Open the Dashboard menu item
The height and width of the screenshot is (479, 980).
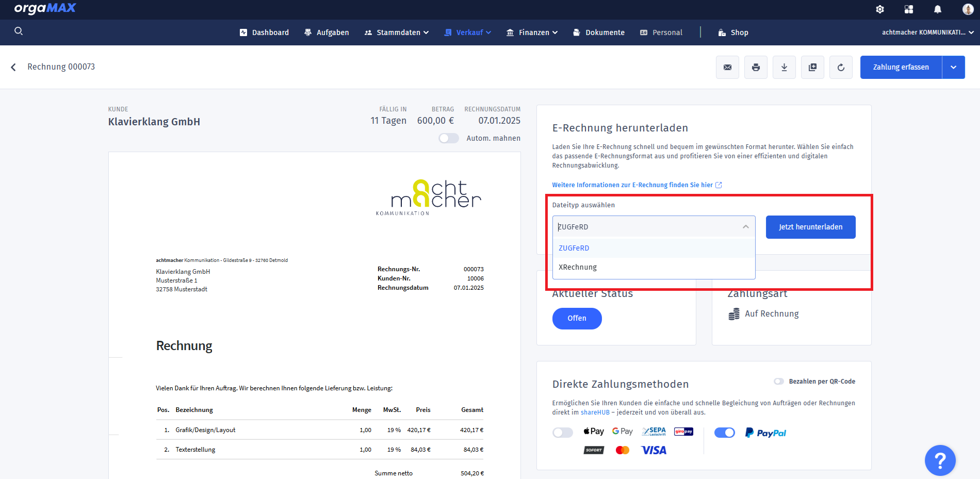tap(264, 32)
